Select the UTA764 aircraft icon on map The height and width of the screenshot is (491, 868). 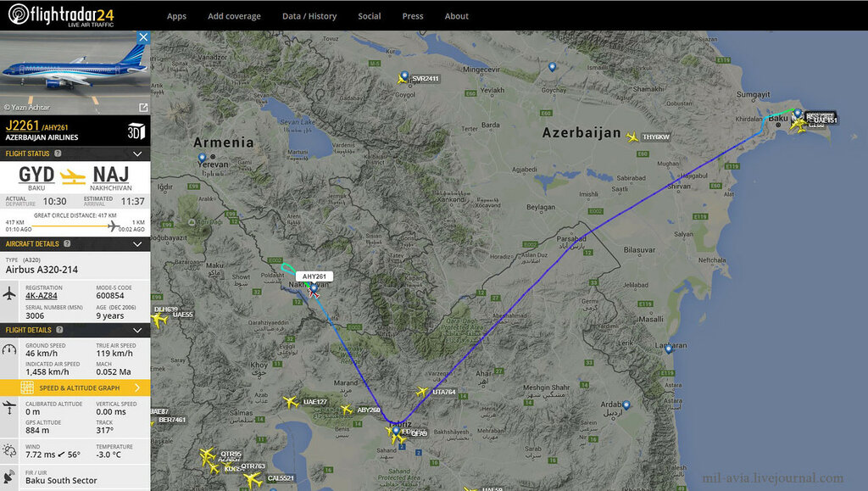[x=422, y=392]
